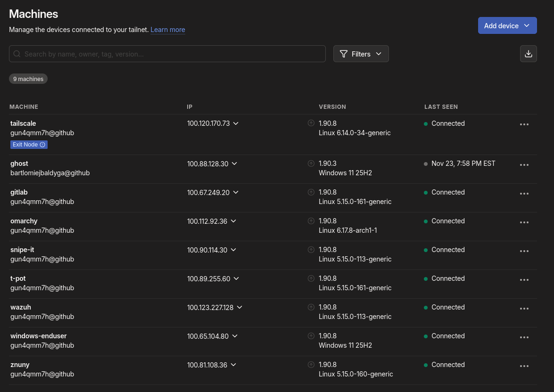Open three-dot options for t-pot machine
The height and width of the screenshot is (392, 554).
pos(524,280)
